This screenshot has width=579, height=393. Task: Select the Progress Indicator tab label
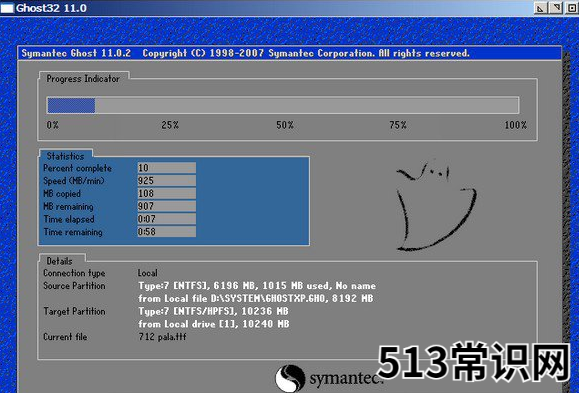click(83, 79)
